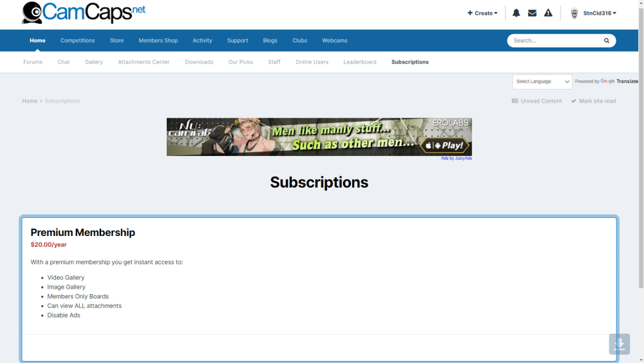
Task: Open the Our Picks link
Action: coord(241,62)
